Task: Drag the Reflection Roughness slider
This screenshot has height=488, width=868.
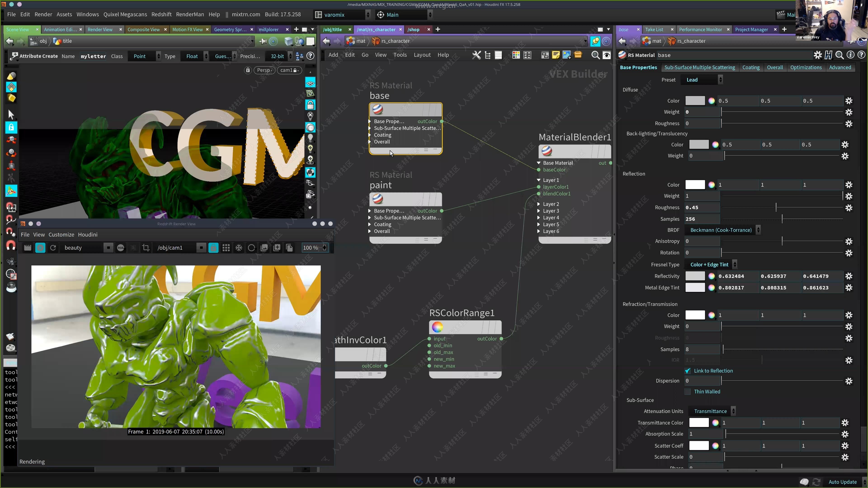Action: click(x=776, y=207)
